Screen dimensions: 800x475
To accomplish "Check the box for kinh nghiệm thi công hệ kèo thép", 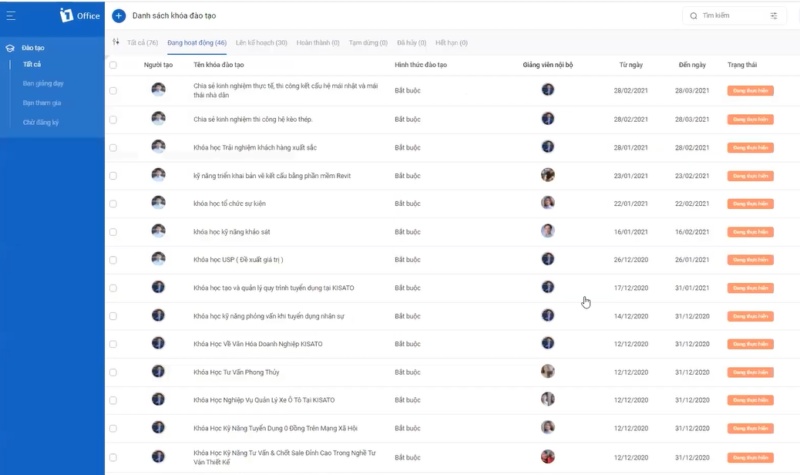I will click(113, 119).
